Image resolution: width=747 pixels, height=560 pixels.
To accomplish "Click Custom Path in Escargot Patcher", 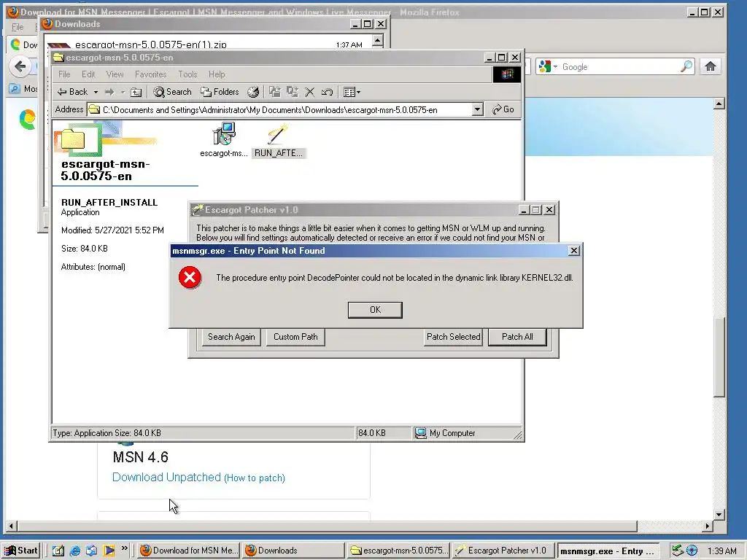I will click(x=295, y=337).
